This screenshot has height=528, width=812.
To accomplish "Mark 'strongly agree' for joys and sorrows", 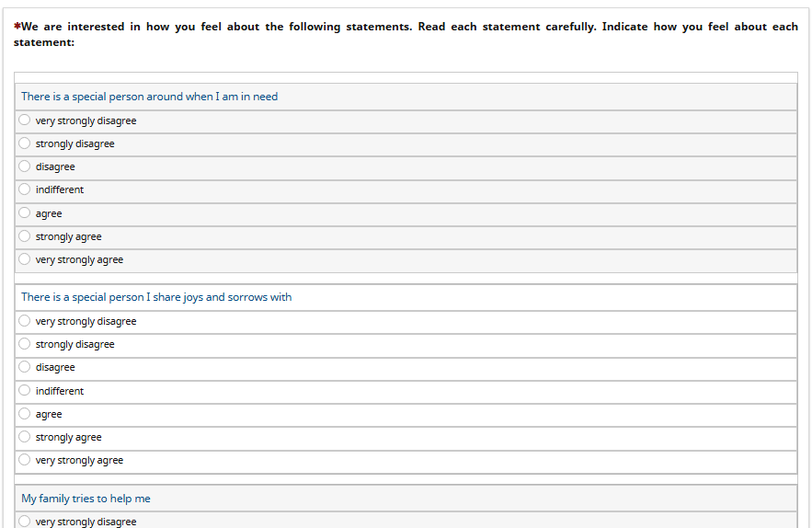I will (x=25, y=437).
